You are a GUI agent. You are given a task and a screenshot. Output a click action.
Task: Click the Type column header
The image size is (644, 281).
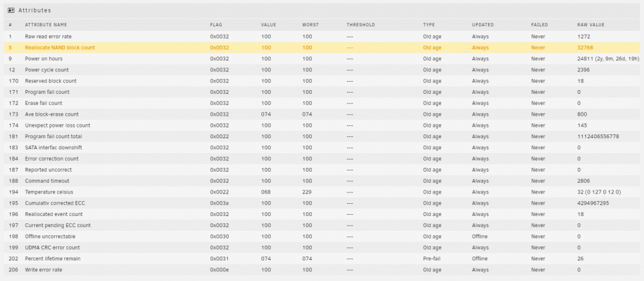click(429, 25)
